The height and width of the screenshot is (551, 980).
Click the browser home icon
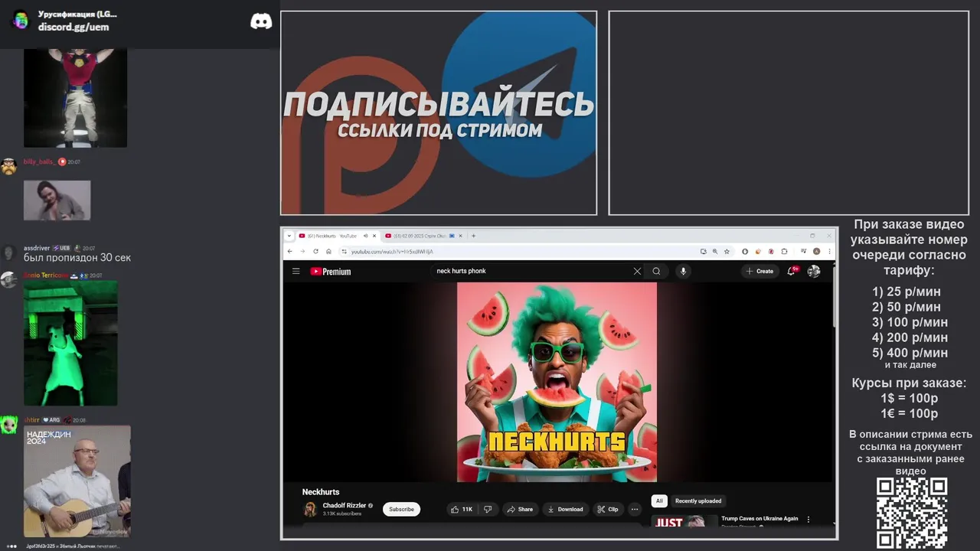click(328, 251)
